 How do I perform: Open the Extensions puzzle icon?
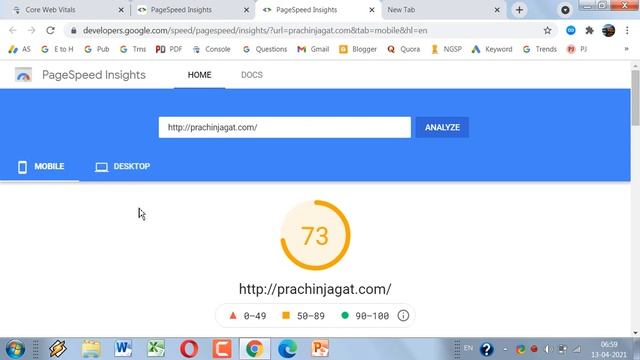point(589,30)
